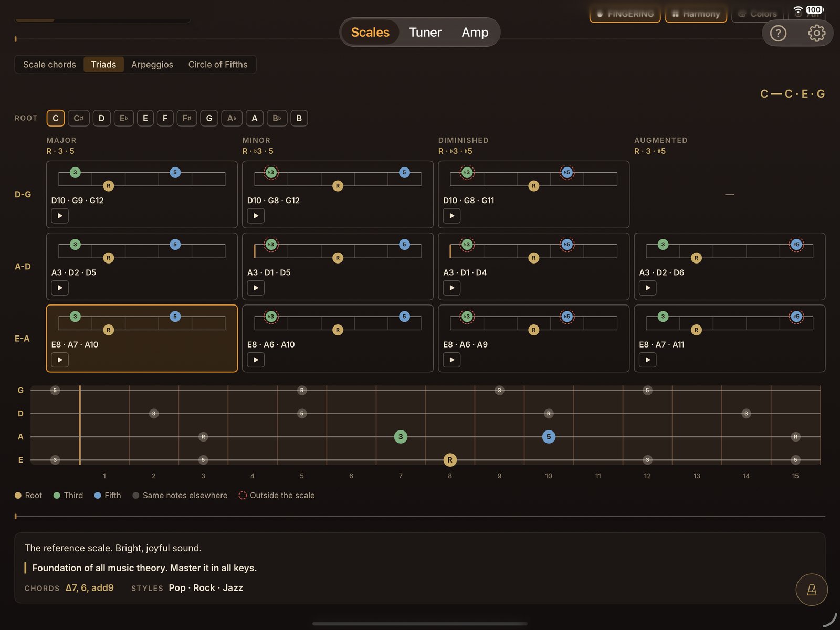This screenshot has height=630, width=840.
Task: Select root note A♭
Action: point(232,118)
